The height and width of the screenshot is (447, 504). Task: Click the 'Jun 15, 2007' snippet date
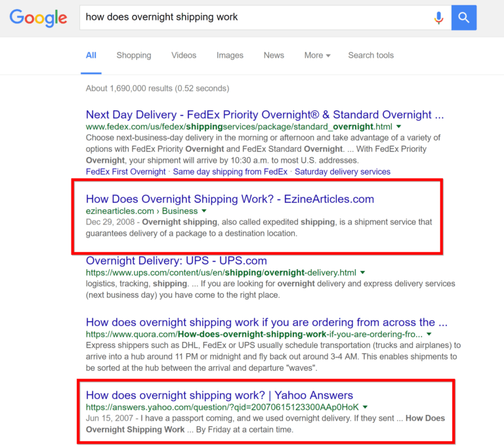[110, 418]
